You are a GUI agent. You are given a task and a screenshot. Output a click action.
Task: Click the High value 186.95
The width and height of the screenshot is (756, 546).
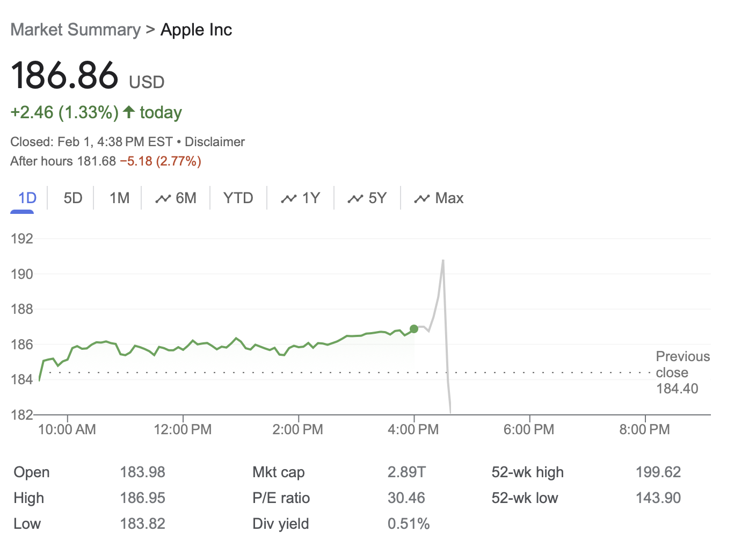click(142, 498)
